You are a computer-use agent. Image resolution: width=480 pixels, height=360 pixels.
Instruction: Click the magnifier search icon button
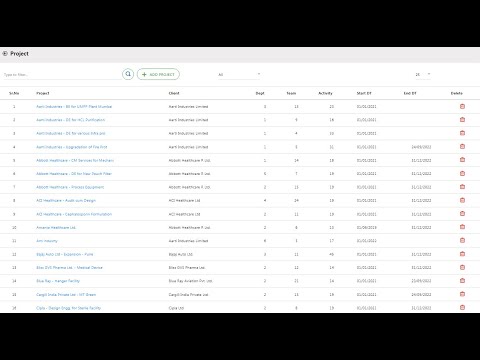[128, 74]
